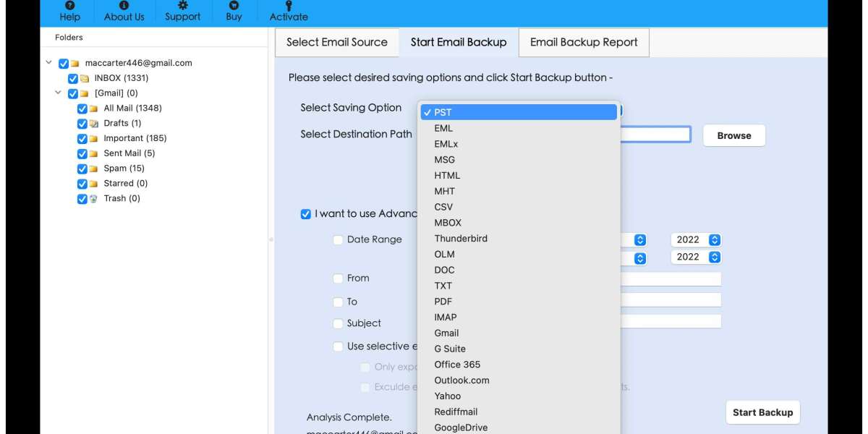Click the INBOX folder icon
The width and height of the screenshot is (868, 434).
click(x=85, y=78)
